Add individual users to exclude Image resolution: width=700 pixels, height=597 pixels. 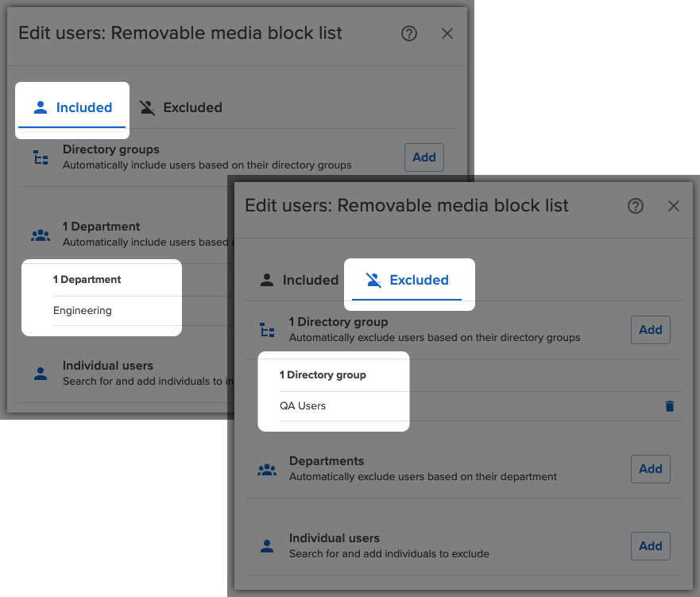(x=650, y=546)
